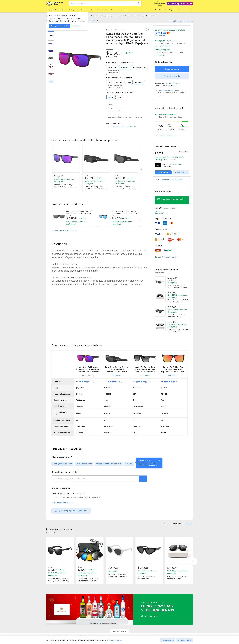Viewport: 239px width, 644px height.
Task: Click the Compra Protegida shield icon
Action: 156,91
